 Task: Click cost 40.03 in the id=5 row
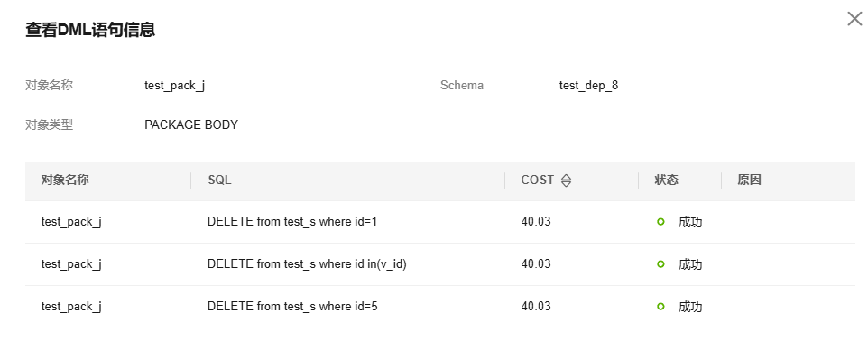pos(536,306)
